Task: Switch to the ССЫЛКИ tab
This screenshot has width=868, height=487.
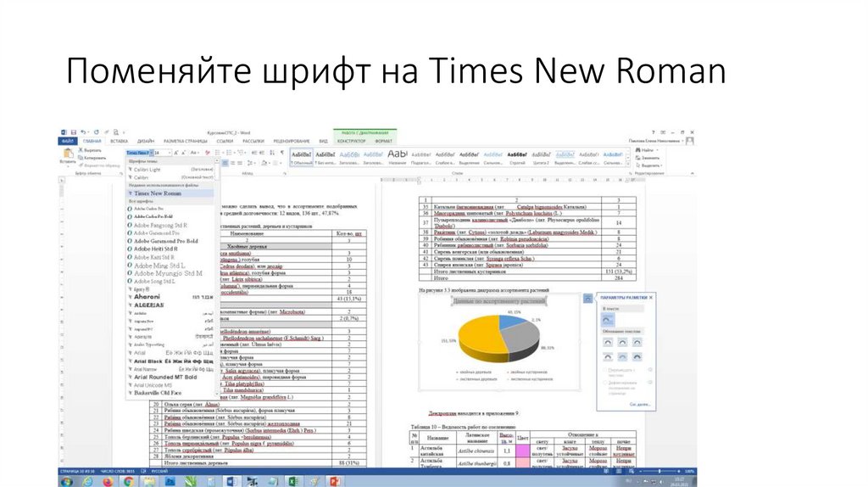Action: click(225, 142)
